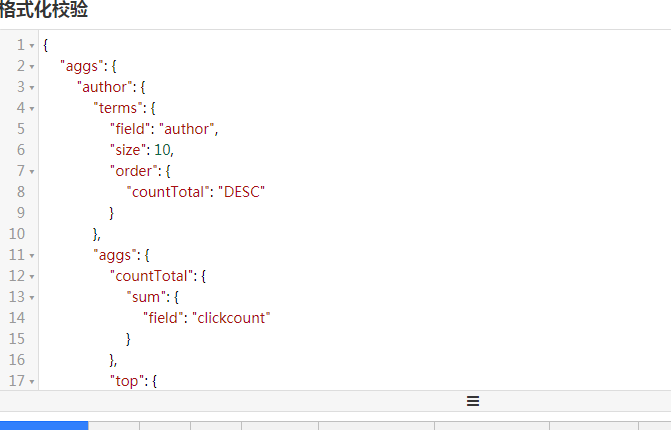Viewport: 671px width, 430px height.
Task: Click the 格式化校验 heading
Action: pos(44,9)
